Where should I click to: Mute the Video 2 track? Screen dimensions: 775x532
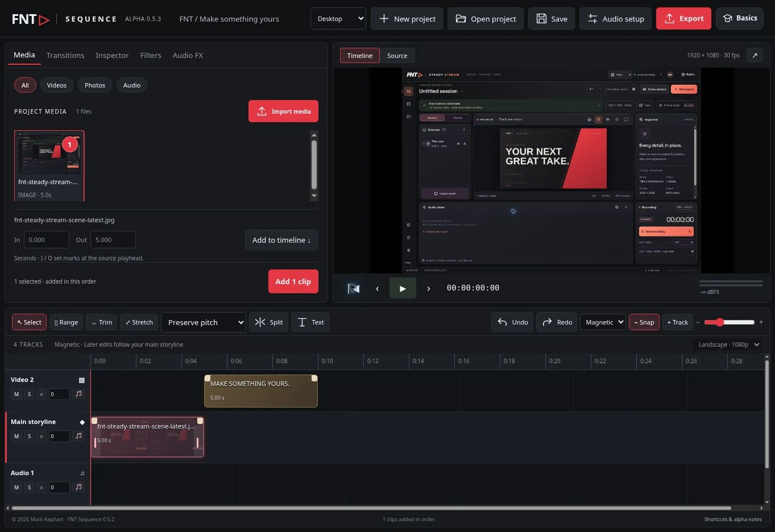tap(16, 394)
